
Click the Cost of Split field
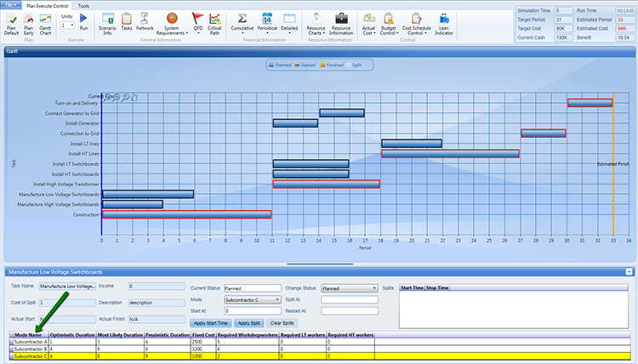point(67,303)
